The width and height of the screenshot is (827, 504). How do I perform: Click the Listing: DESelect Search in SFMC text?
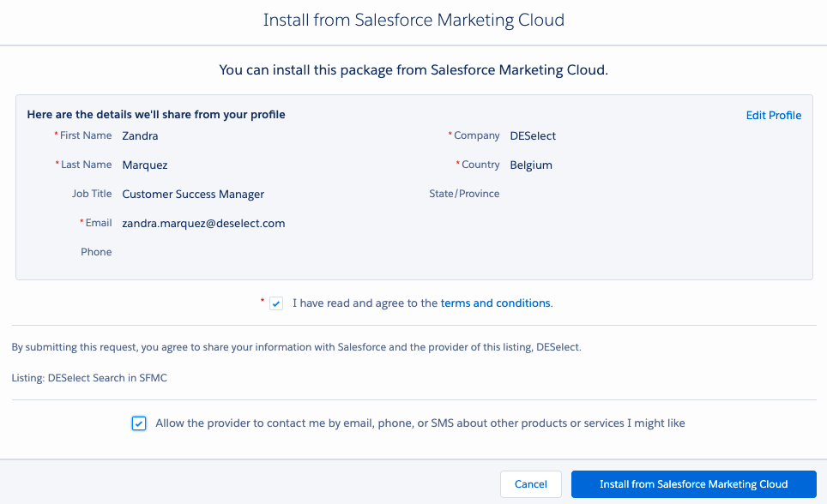tap(89, 378)
